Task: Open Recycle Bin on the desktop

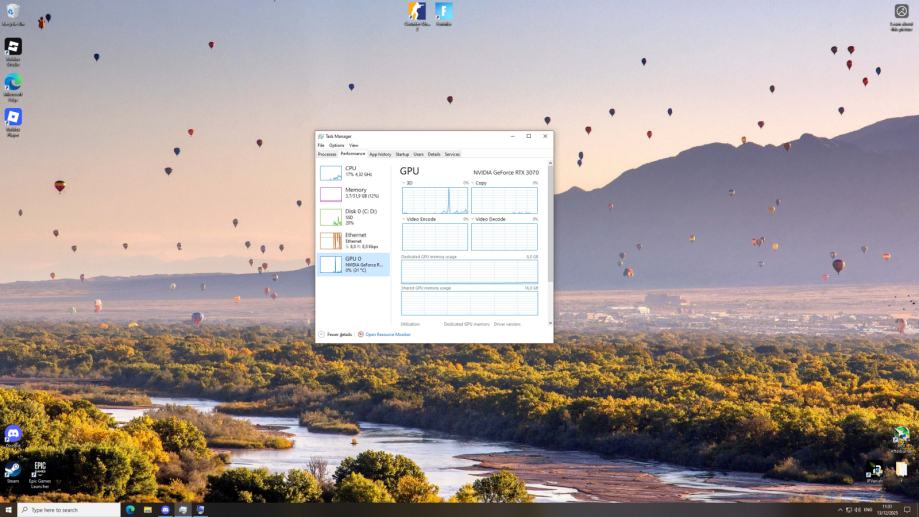Action: pos(13,12)
